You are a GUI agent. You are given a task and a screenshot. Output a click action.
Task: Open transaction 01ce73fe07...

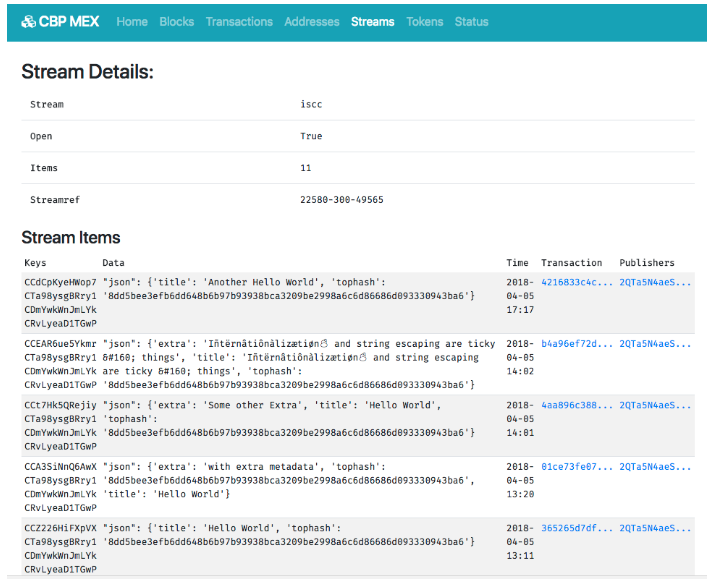[577, 467]
